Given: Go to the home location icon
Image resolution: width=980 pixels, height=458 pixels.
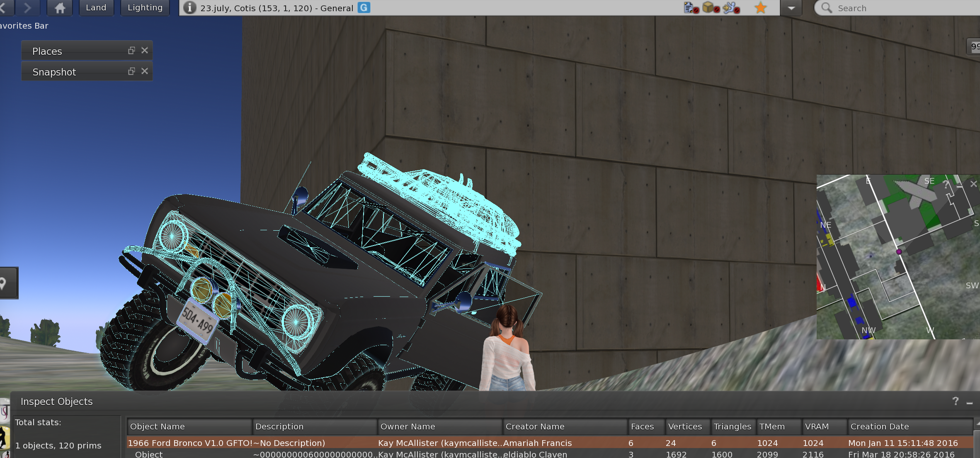Looking at the screenshot, I should point(60,8).
